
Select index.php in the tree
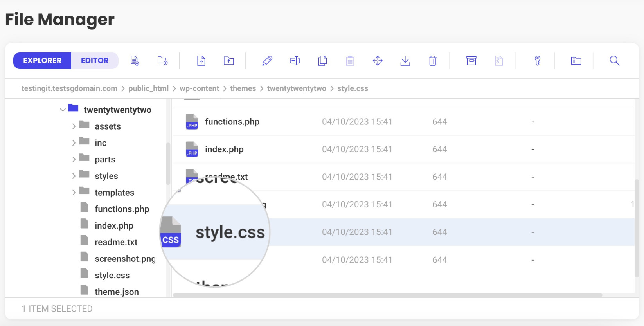click(114, 225)
